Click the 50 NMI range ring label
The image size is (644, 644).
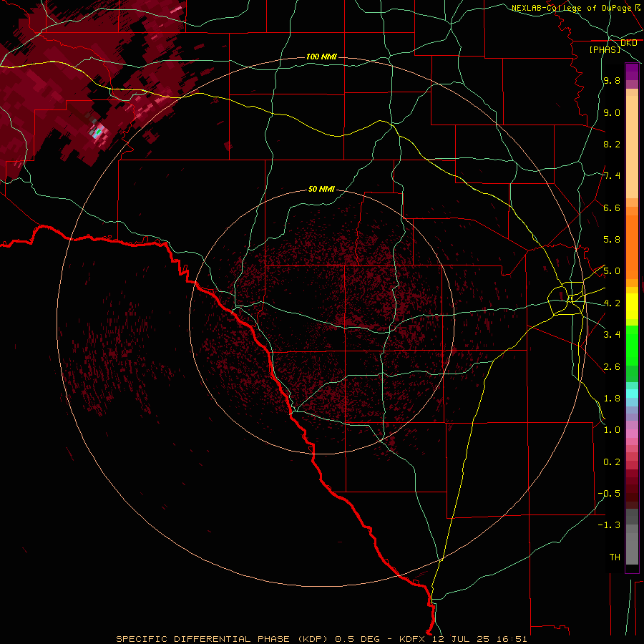click(321, 189)
